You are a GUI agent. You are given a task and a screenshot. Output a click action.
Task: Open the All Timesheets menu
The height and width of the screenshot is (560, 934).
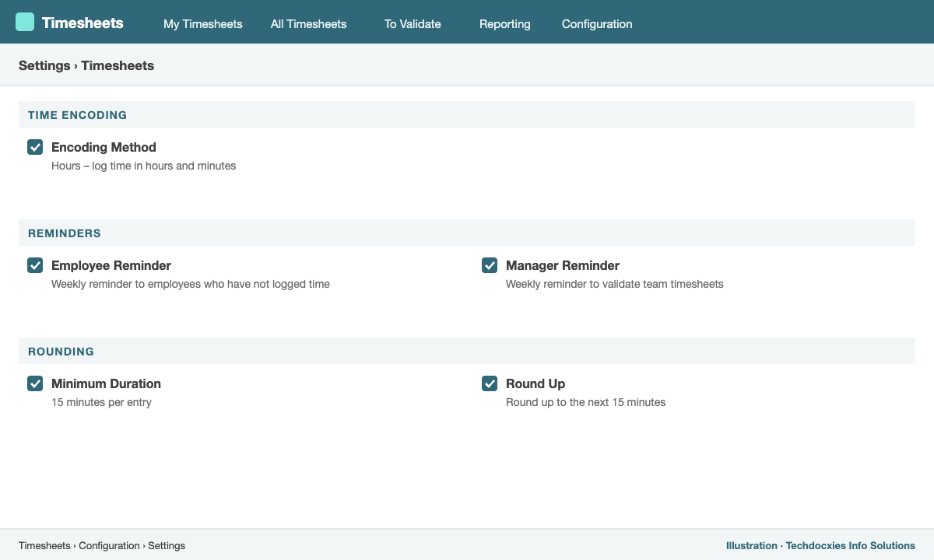(x=308, y=24)
